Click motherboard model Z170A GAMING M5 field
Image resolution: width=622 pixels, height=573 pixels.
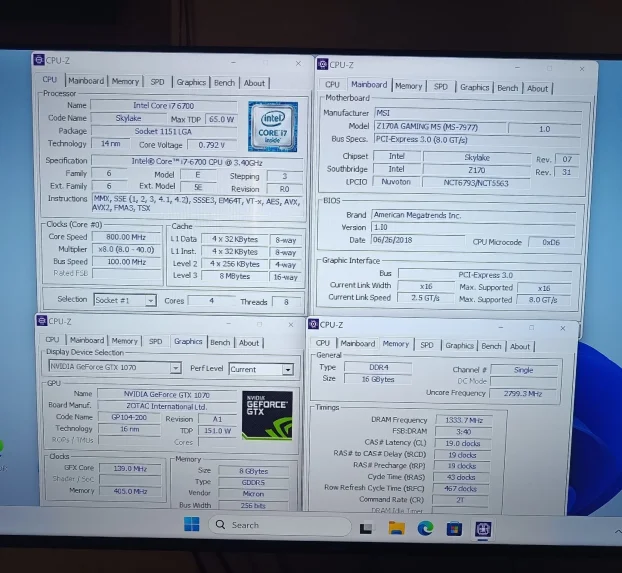pyautogui.click(x=440, y=127)
